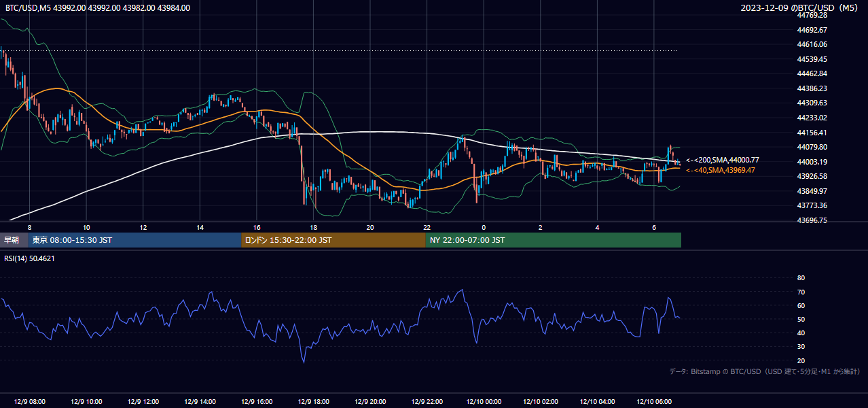The height and width of the screenshot is (408, 868).
Task: Click hour tick 10 under the price chart
Action: click(86, 227)
